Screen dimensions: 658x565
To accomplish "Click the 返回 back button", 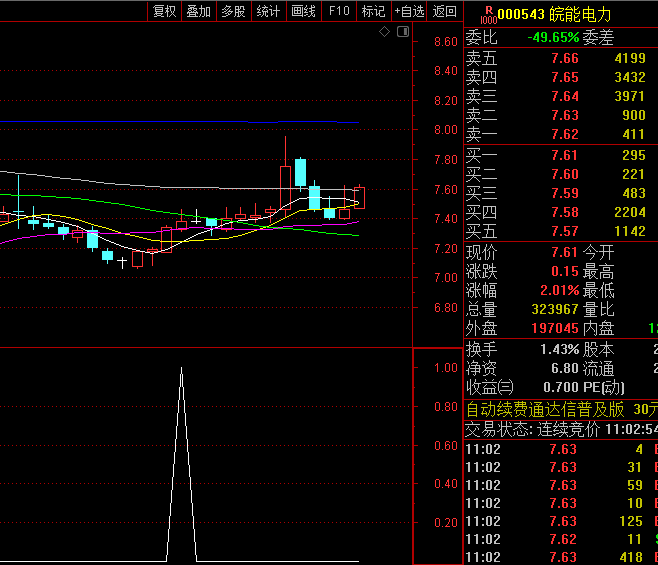I will 444,11.
